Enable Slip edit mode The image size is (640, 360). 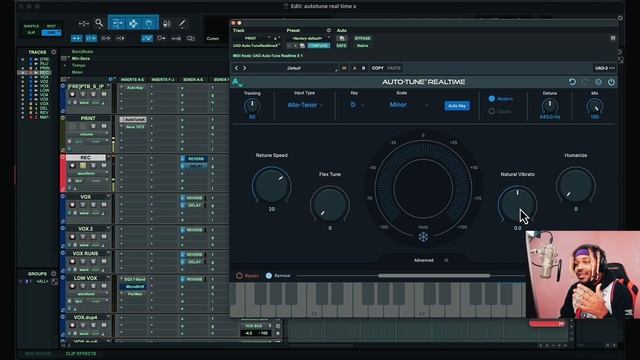pos(31,32)
